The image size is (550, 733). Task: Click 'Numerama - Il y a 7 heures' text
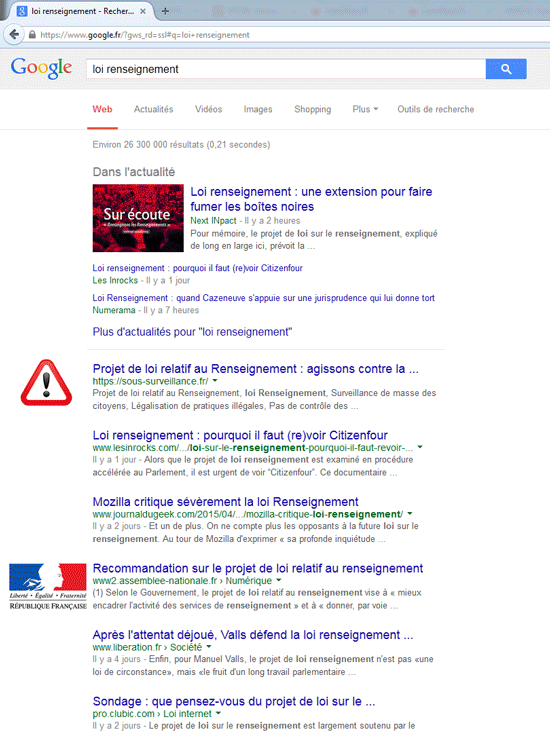(146, 310)
